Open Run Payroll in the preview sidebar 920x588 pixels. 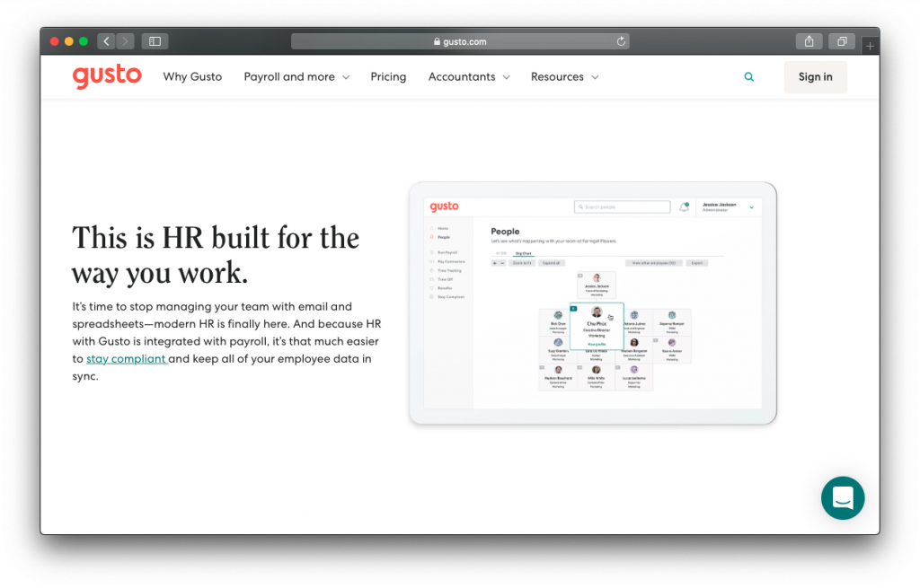(x=444, y=252)
